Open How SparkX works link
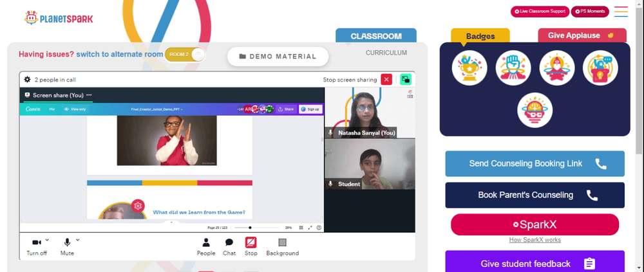This screenshot has height=272, width=644. coord(535,240)
